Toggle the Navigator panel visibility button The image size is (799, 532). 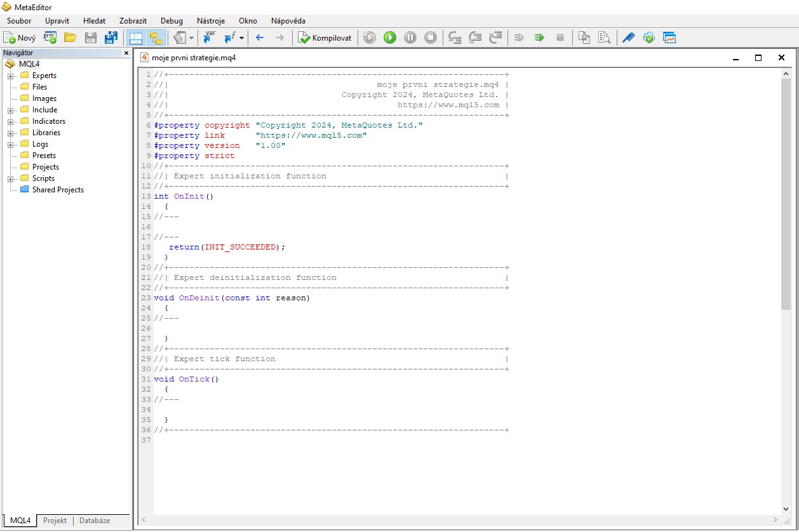(135, 37)
